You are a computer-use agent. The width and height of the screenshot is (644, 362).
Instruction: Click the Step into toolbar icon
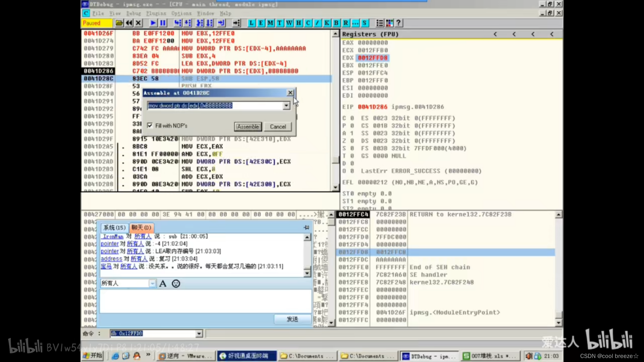tap(178, 23)
